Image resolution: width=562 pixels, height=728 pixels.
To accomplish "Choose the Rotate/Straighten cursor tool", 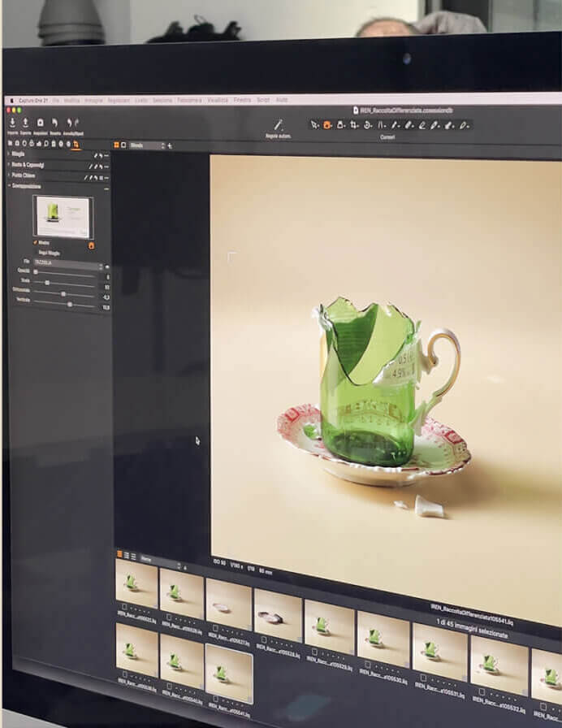I will point(368,125).
